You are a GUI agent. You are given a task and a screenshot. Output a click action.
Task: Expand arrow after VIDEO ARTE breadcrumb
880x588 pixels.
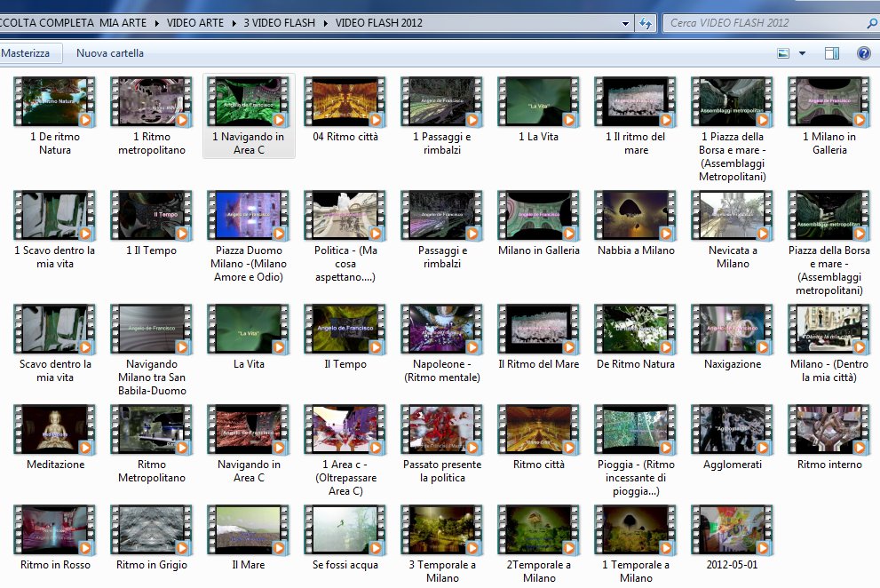[234, 23]
